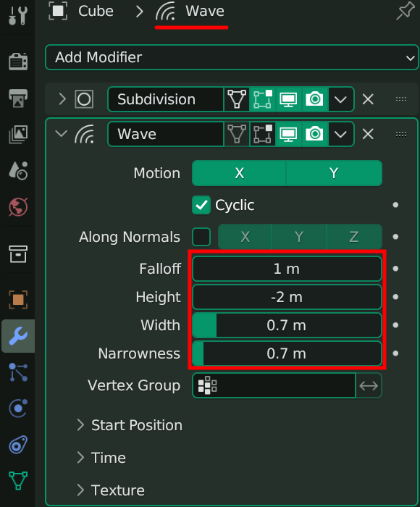
Task: Remove the Subdivision modifier
Action: 368,99
